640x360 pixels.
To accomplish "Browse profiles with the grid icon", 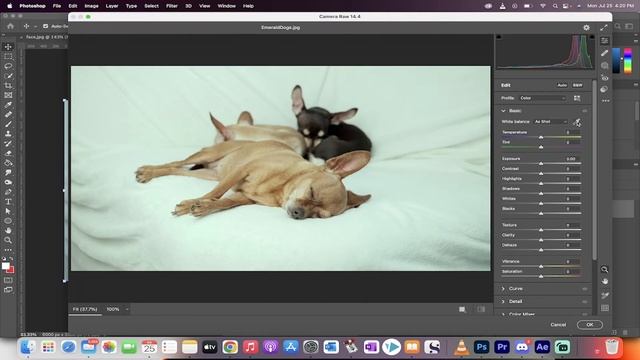I will pos(577,98).
